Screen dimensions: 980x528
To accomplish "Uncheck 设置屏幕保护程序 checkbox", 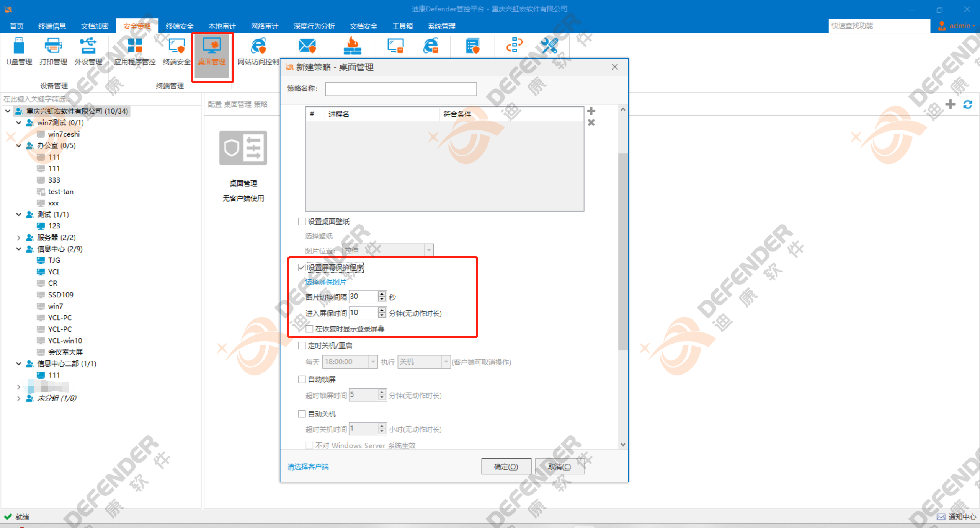I will [x=302, y=267].
